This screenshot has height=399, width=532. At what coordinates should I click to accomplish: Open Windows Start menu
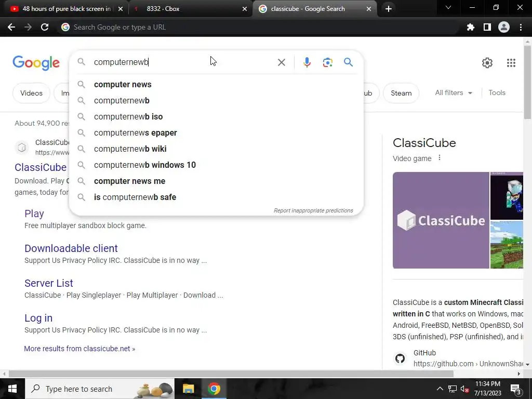(12, 389)
